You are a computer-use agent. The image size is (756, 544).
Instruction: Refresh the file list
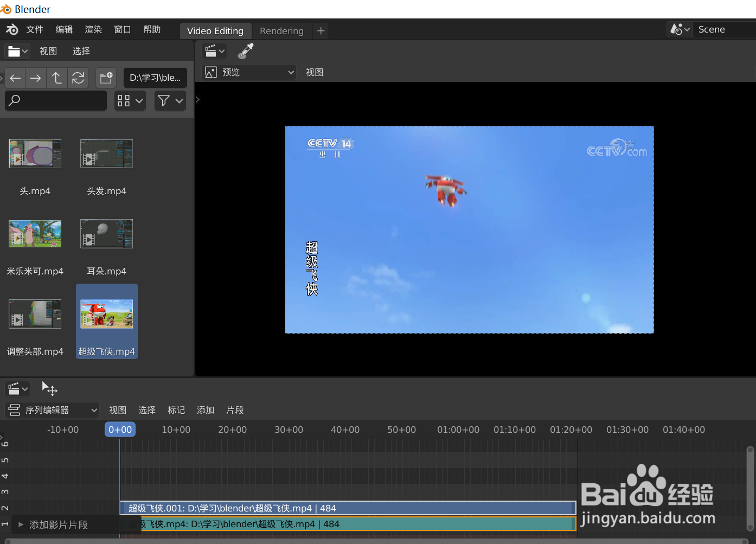78,78
